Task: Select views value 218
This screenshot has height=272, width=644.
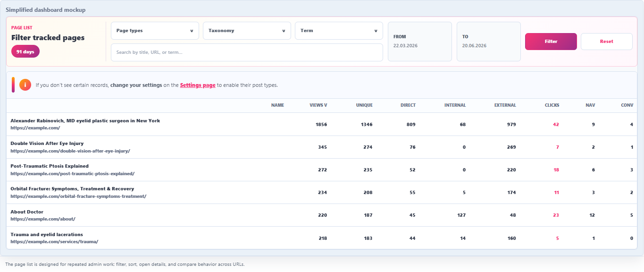Action: tap(323, 238)
